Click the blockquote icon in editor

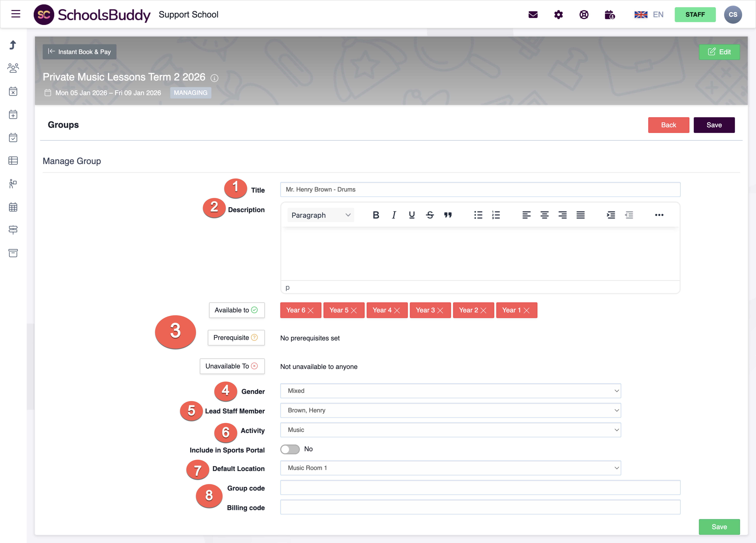[448, 215]
